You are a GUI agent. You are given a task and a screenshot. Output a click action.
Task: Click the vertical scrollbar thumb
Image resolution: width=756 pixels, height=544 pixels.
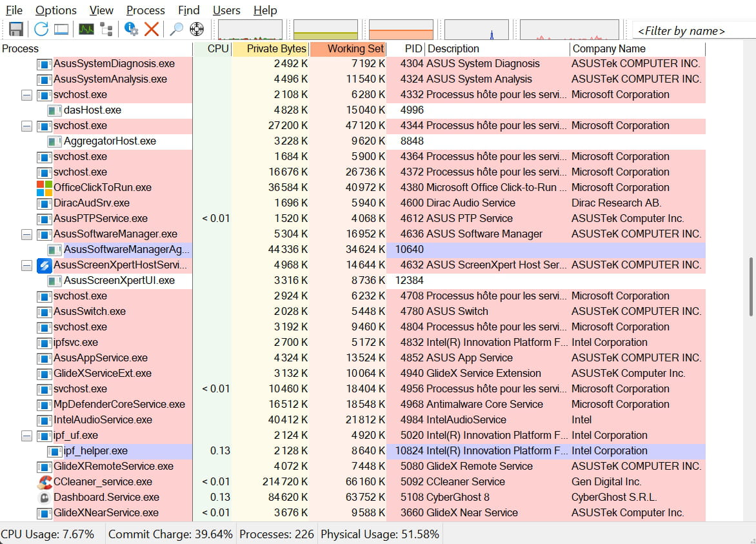coord(750,287)
